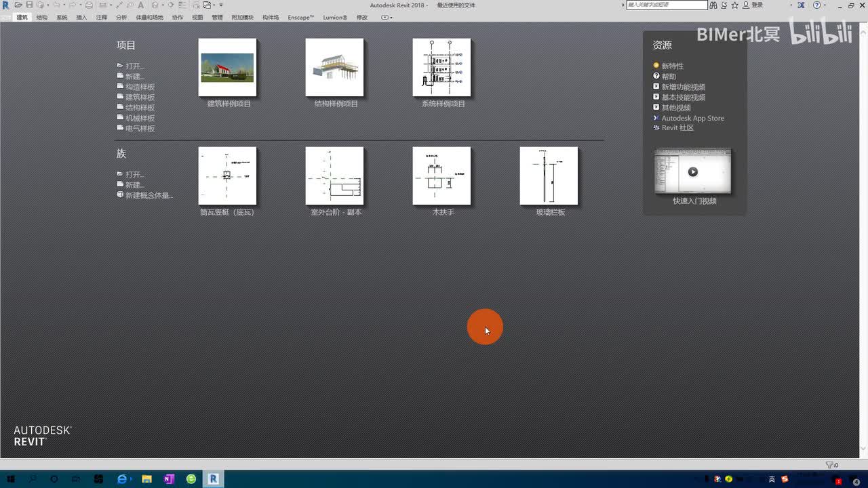Open the 建筑 ribbon tab
Viewport: 868px width, 488px height.
[x=22, y=18]
